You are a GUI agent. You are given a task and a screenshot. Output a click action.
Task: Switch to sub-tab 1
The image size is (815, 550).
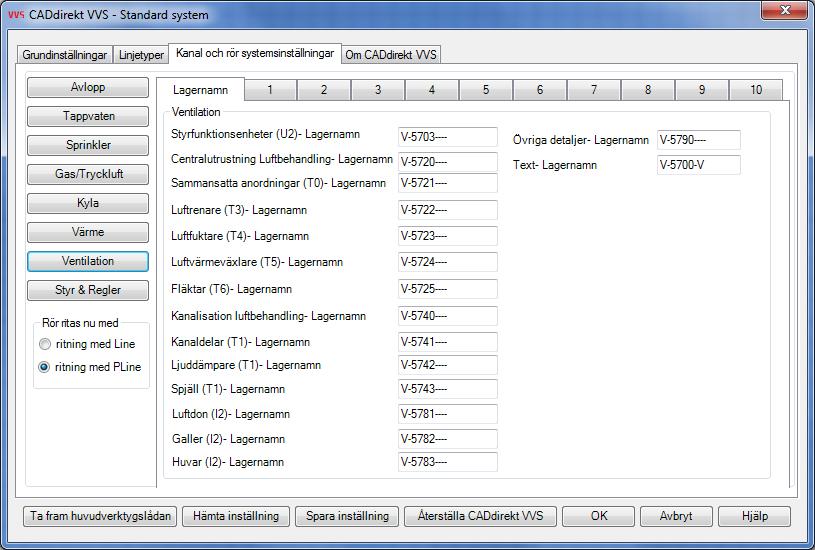click(270, 90)
